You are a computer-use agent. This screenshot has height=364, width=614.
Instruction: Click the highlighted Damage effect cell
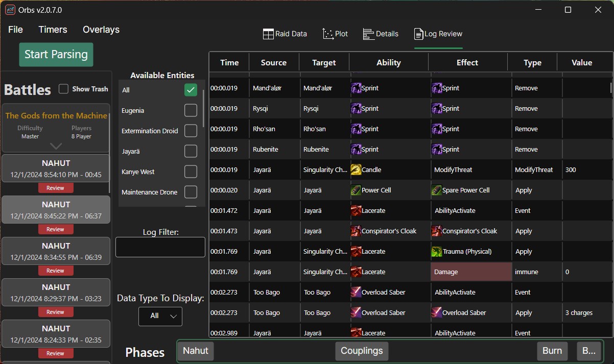(x=471, y=272)
